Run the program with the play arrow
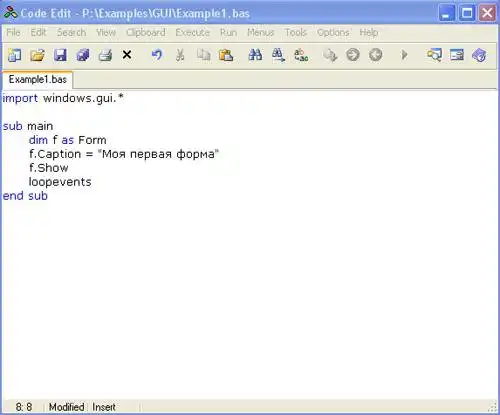 [x=404, y=55]
